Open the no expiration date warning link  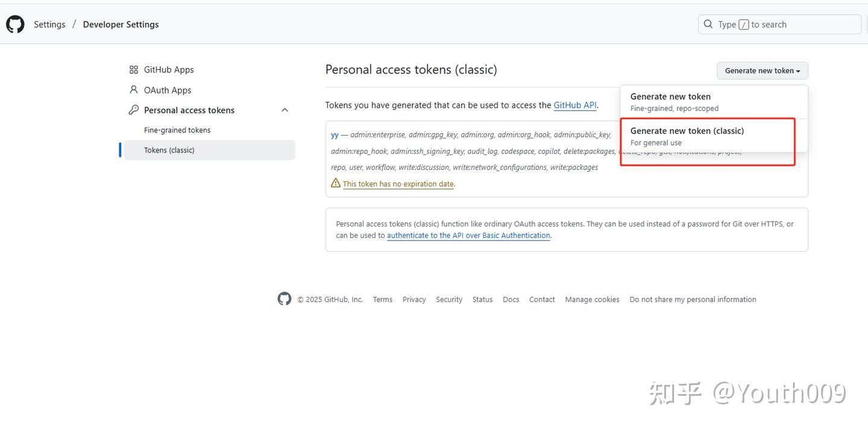[x=398, y=184]
